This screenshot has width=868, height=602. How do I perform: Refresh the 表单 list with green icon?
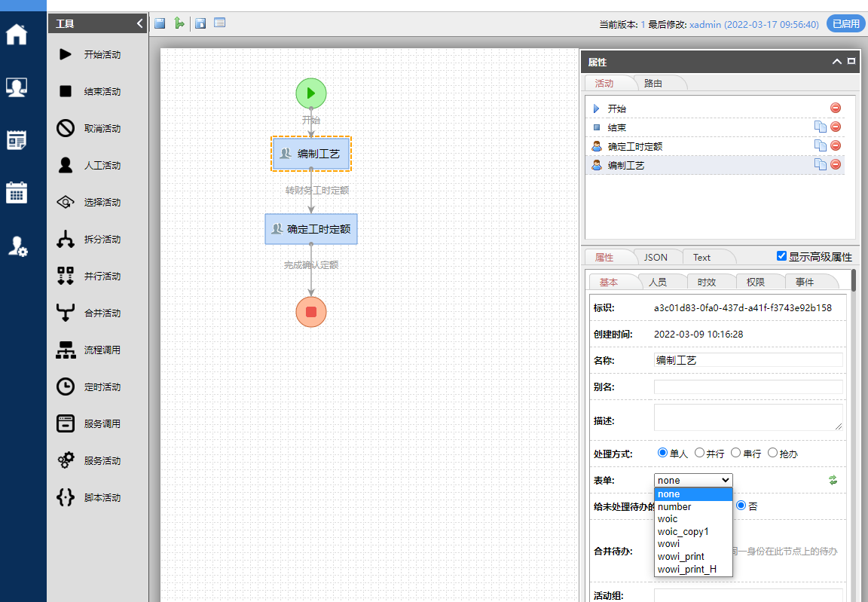click(x=833, y=480)
